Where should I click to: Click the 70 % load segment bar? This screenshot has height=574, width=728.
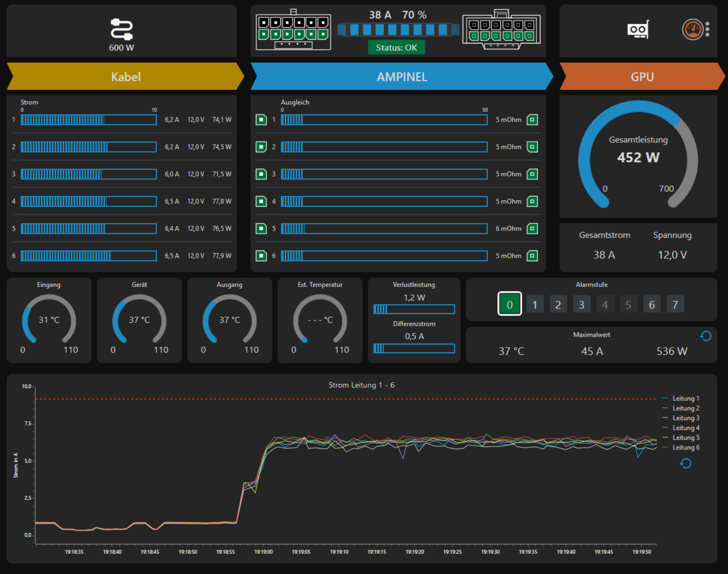click(x=398, y=30)
